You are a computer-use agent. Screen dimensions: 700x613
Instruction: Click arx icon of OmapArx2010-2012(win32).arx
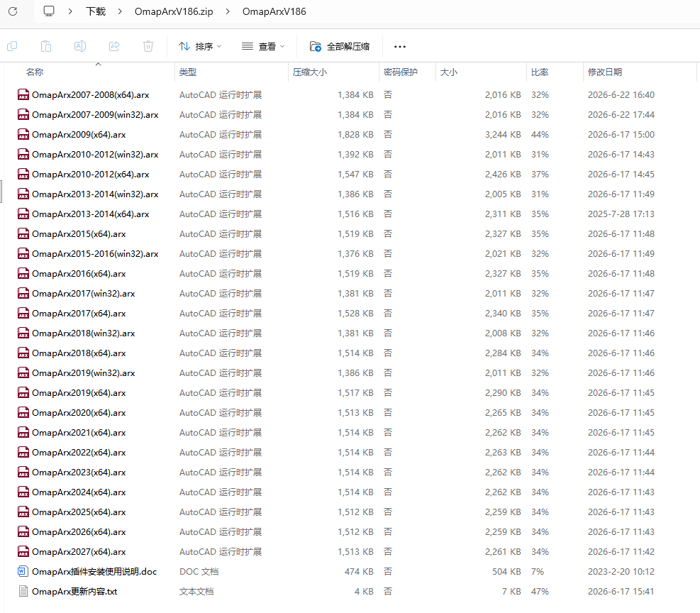(23, 155)
